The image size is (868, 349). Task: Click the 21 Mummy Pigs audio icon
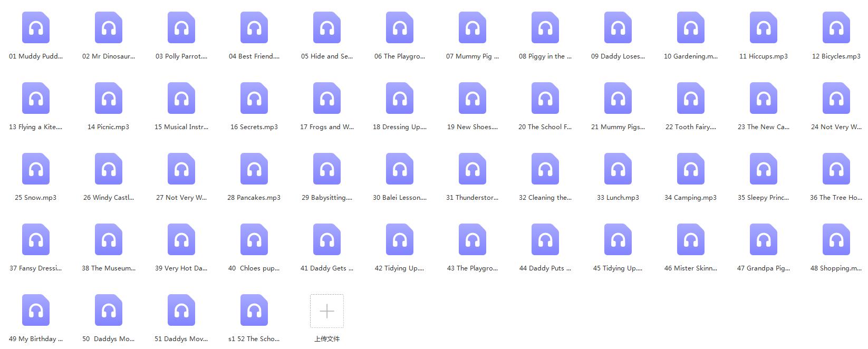pos(618,98)
